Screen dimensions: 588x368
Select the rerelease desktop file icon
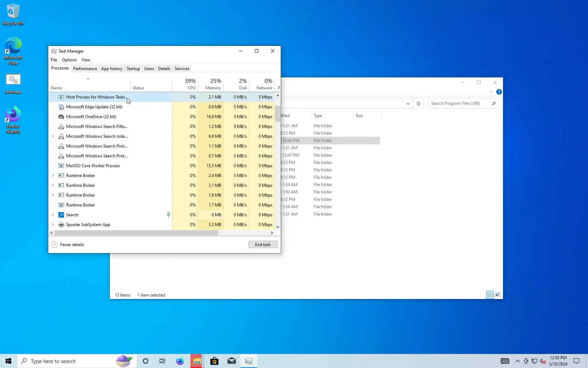coord(13,84)
